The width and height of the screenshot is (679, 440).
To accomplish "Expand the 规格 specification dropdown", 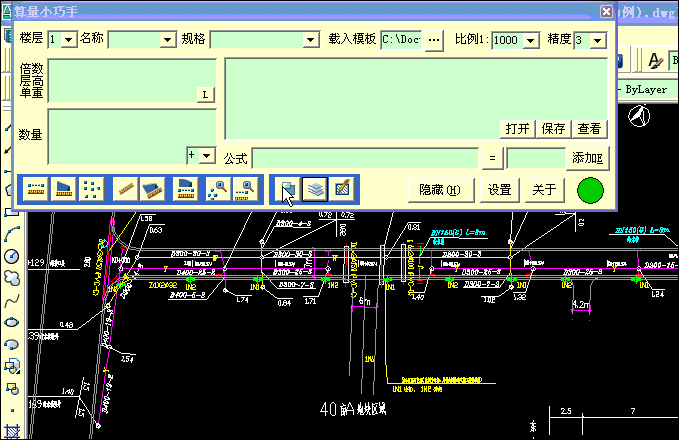I will 310,40.
